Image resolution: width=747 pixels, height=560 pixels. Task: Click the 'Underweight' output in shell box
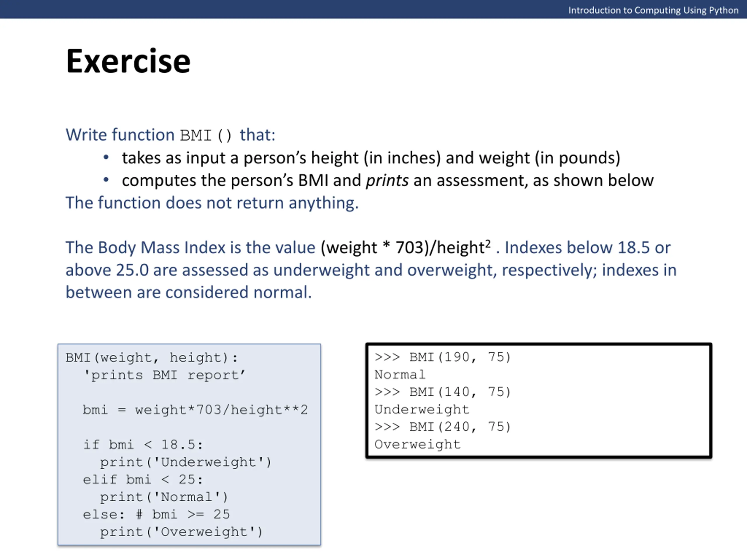422,410
